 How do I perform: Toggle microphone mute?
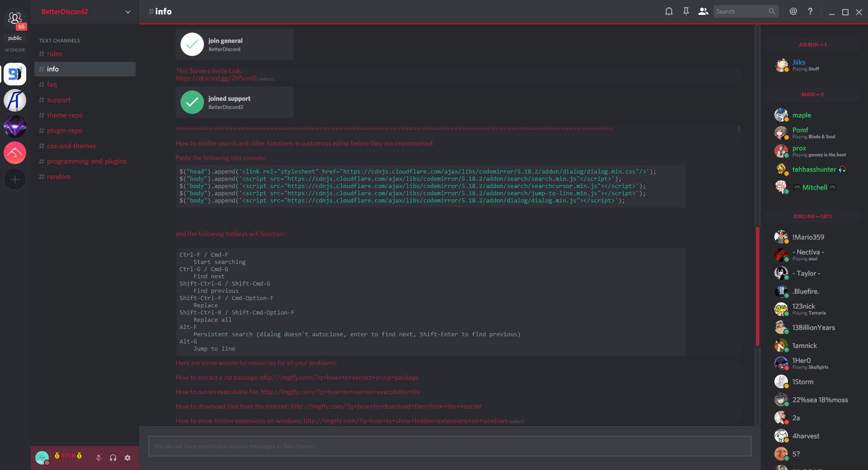(x=98, y=458)
